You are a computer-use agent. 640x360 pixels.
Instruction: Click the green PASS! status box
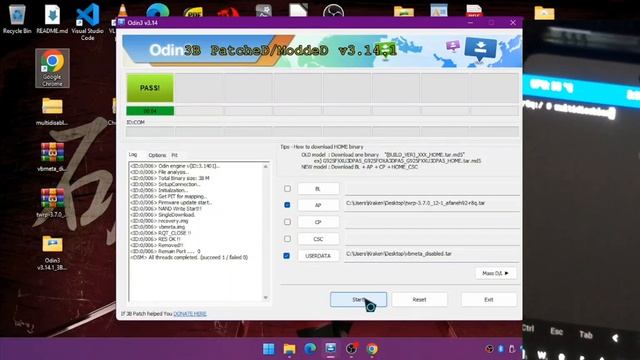pyautogui.click(x=150, y=88)
